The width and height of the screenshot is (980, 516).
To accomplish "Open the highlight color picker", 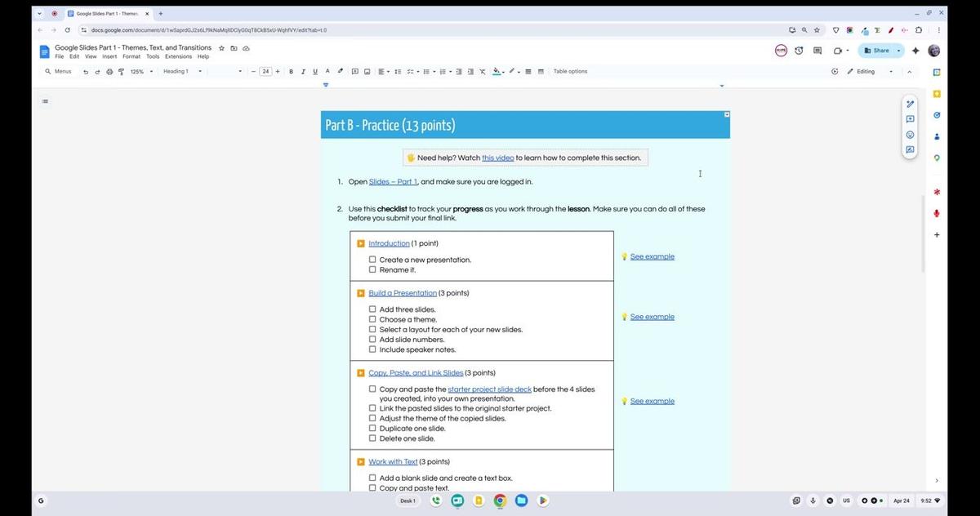I will click(x=498, y=71).
